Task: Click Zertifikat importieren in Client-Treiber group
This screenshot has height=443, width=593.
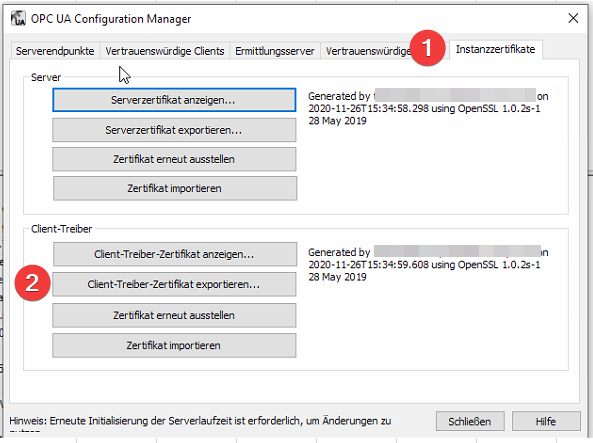Action: pos(174,345)
